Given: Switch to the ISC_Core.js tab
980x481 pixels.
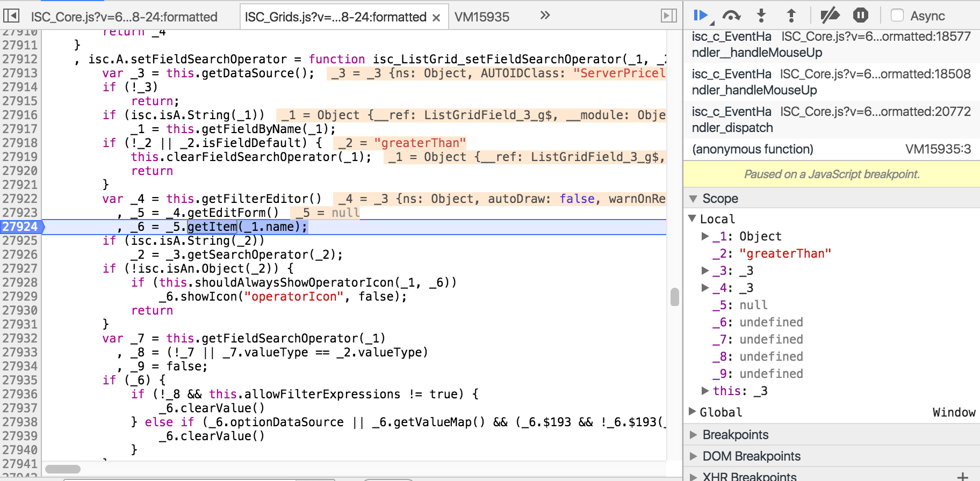Looking at the screenshot, I should click(124, 17).
